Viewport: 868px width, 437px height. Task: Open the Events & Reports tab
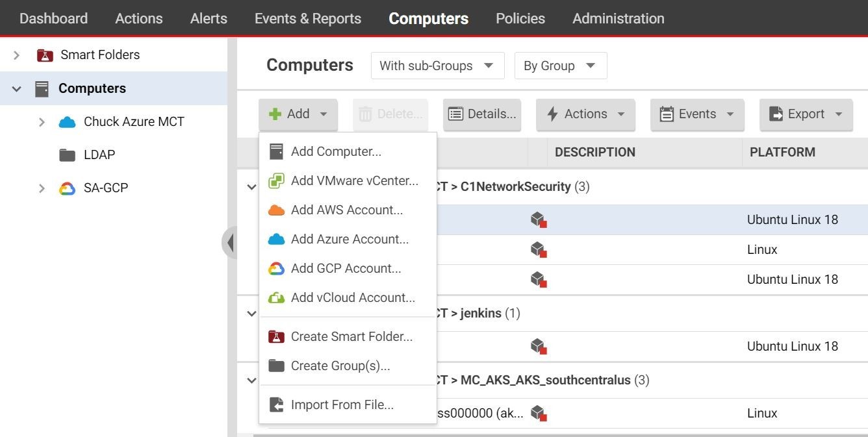pyautogui.click(x=308, y=18)
